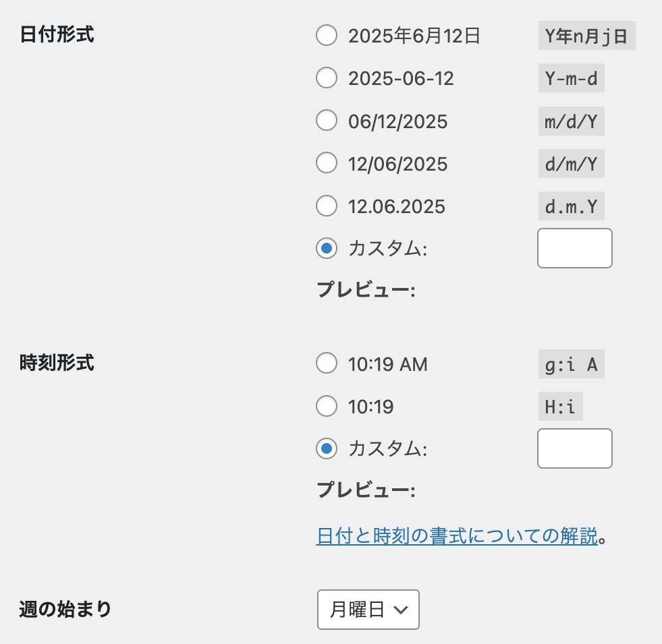Screen dimensions: 662x644
Task: Focus the custom time format text field
Action: point(574,448)
